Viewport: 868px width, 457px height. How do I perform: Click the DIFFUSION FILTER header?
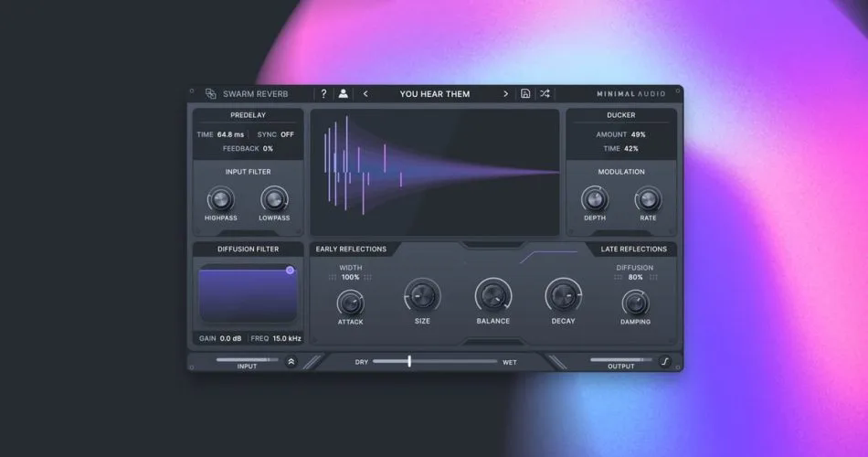pos(248,250)
